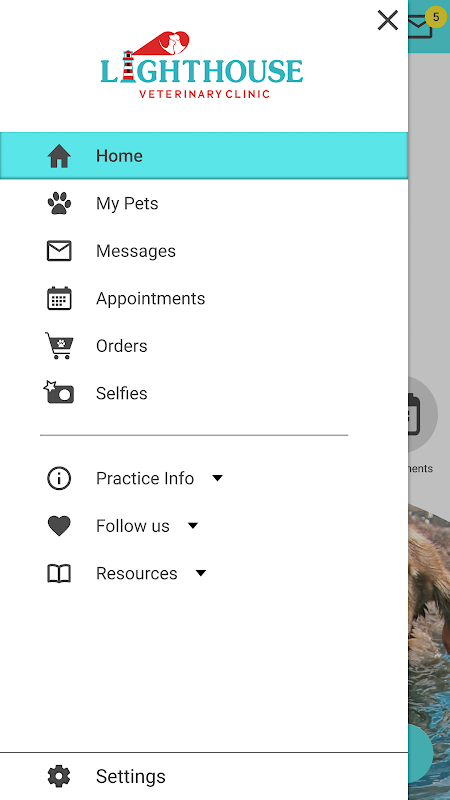Viewport: 450px width, 800px height.
Task: Open the My Pets menu item
Action: coord(204,203)
